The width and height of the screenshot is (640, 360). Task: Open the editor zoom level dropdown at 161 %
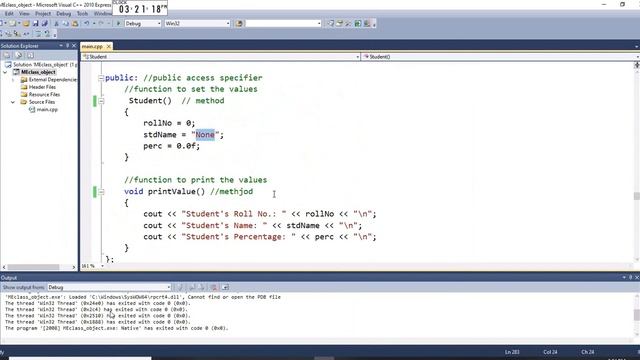102,266
